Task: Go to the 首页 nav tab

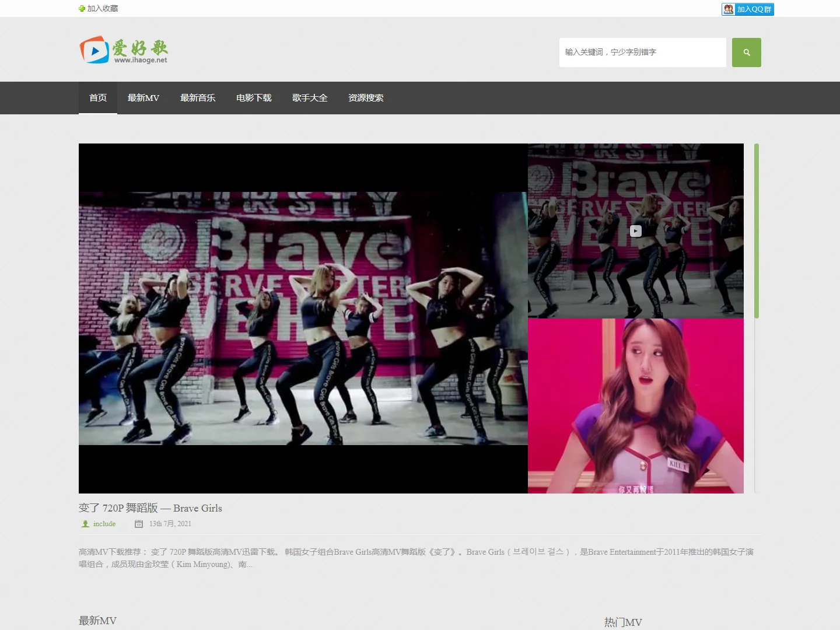Action: tap(98, 98)
